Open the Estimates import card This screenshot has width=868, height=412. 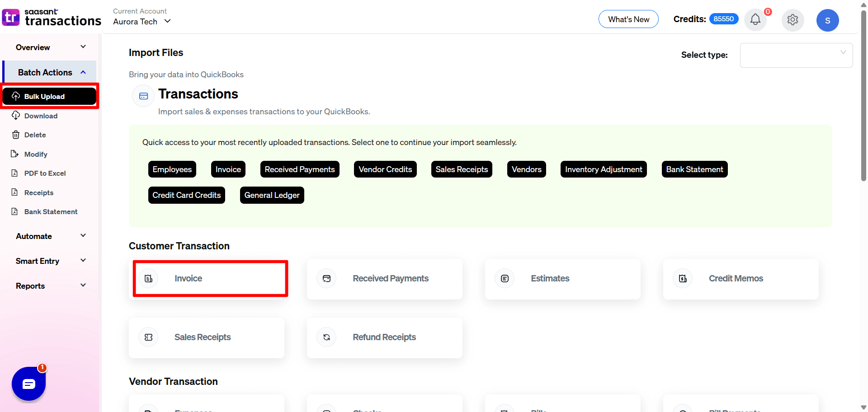(x=563, y=279)
